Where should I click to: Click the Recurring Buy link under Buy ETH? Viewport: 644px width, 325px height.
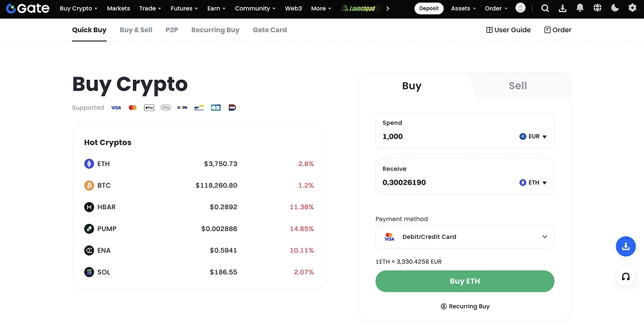[465, 306]
